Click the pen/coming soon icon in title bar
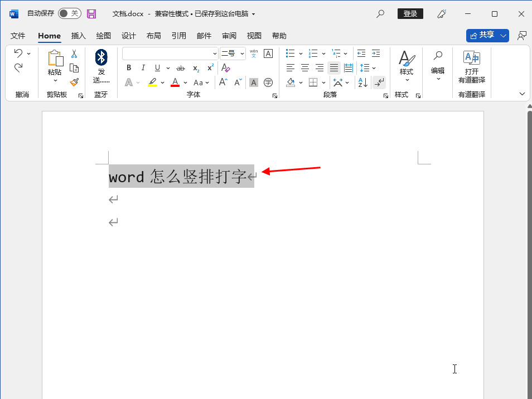Viewport: 532px width, 399px height. coord(442,14)
